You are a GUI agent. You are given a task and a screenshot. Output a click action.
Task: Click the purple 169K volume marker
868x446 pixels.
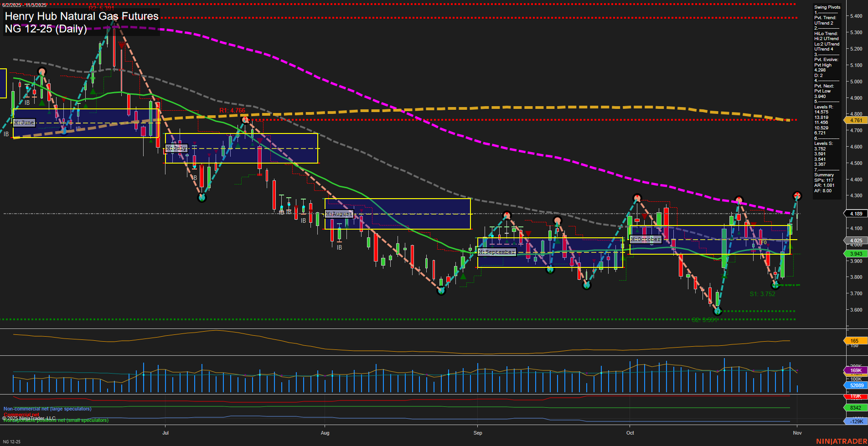pyautogui.click(x=855, y=370)
